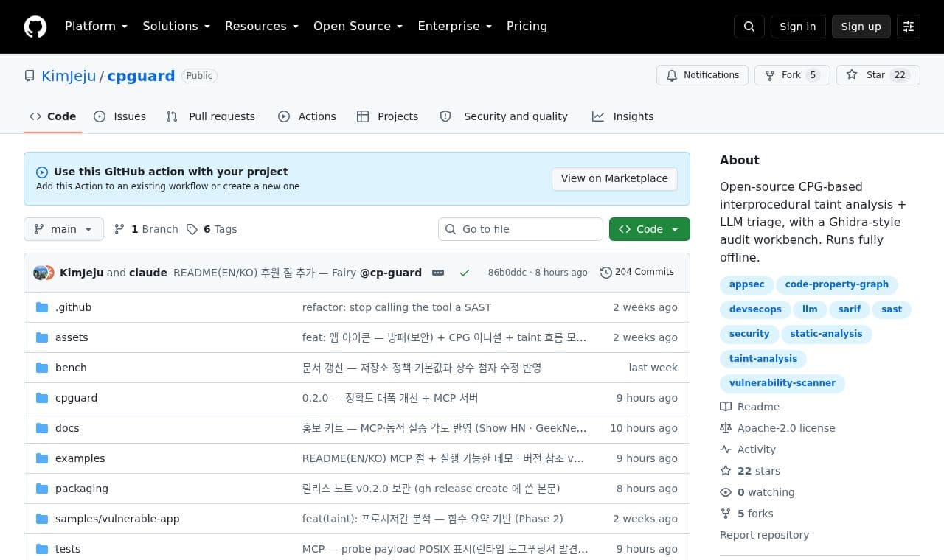This screenshot has height=560, width=944.
Task: Click the Notifications button
Action: (x=703, y=75)
